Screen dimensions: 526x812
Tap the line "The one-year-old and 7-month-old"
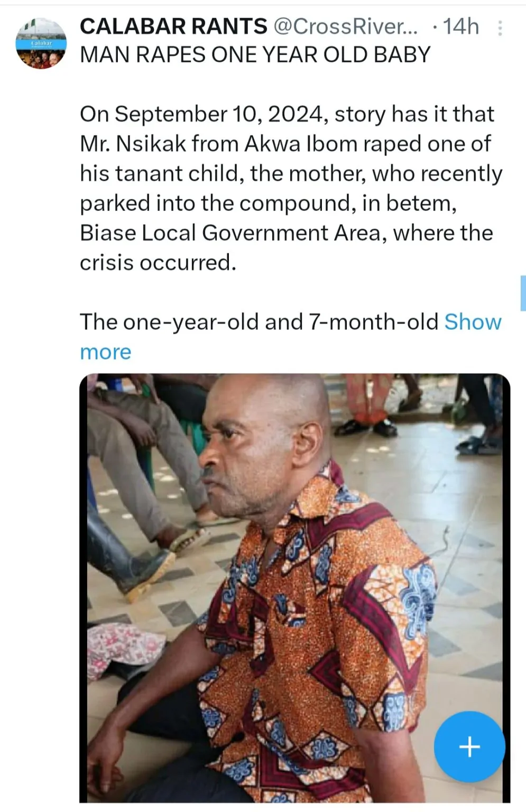point(259,322)
